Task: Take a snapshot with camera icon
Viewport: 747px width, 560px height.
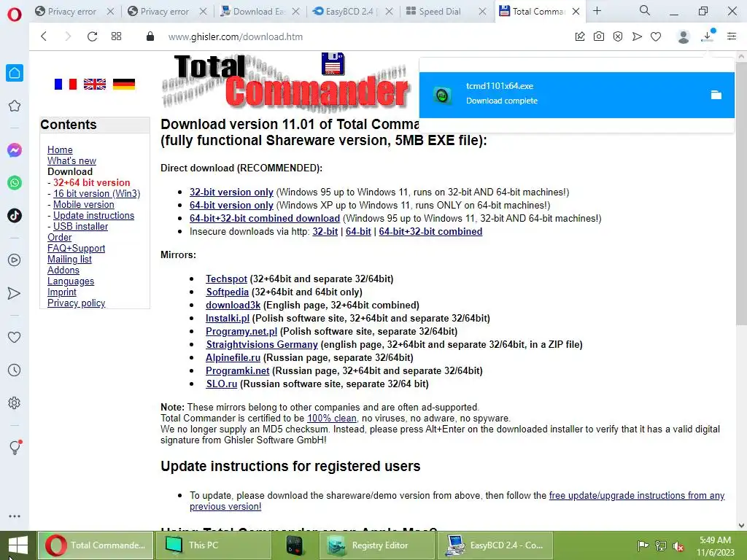Action: click(x=599, y=36)
